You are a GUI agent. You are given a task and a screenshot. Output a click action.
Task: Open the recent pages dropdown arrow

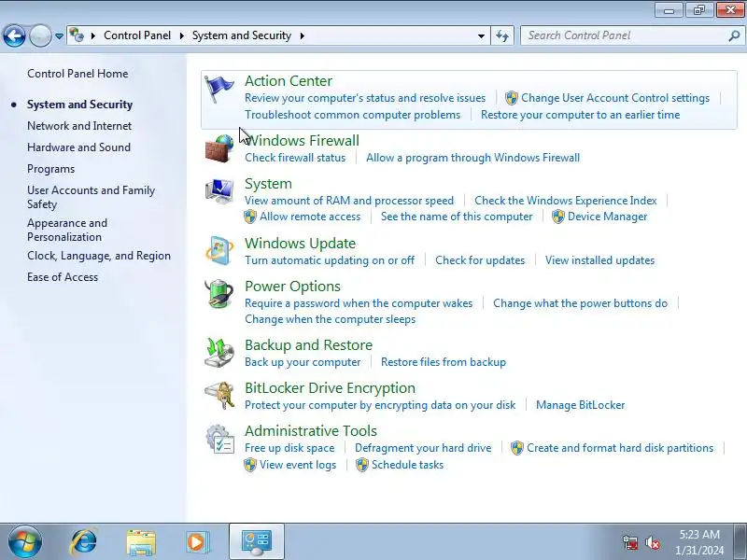click(x=59, y=36)
